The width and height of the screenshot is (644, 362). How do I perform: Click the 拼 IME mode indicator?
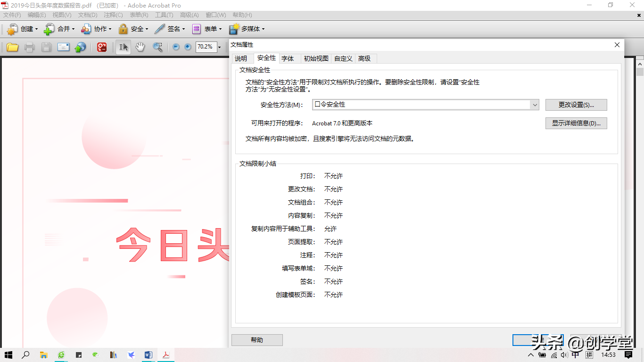click(589, 355)
